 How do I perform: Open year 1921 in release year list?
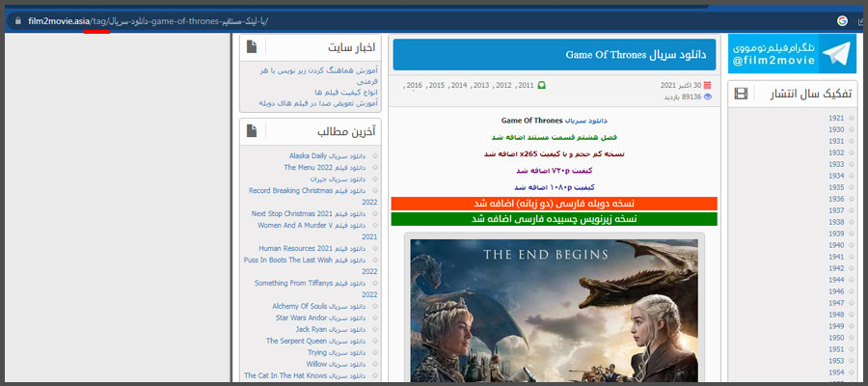[x=836, y=118]
